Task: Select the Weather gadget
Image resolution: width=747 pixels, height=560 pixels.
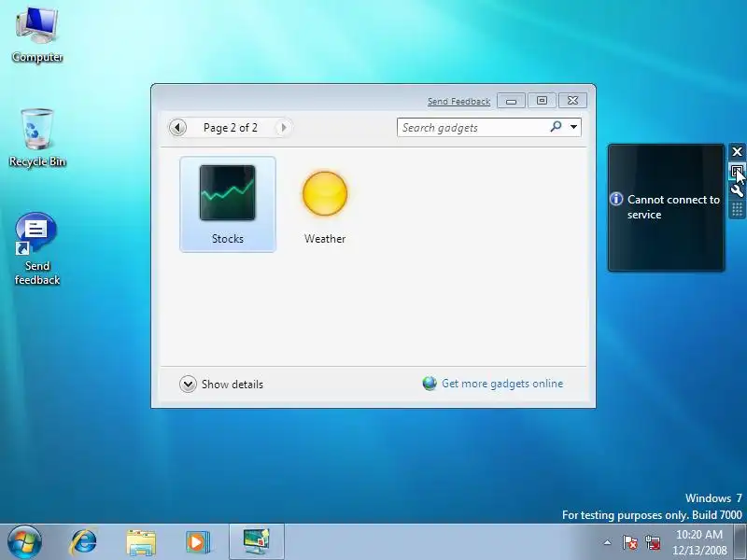Action: tap(325, 203)
